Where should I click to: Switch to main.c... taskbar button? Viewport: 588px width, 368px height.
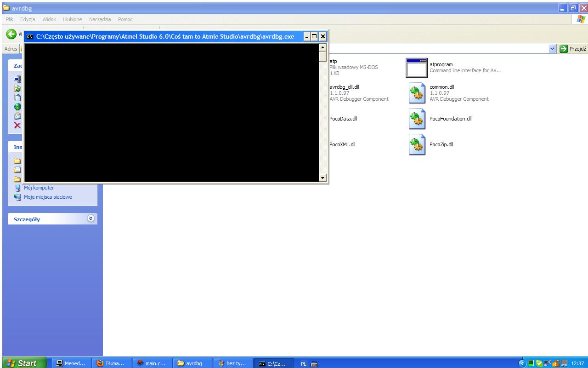pyautogui.click(x=153, y=363)
